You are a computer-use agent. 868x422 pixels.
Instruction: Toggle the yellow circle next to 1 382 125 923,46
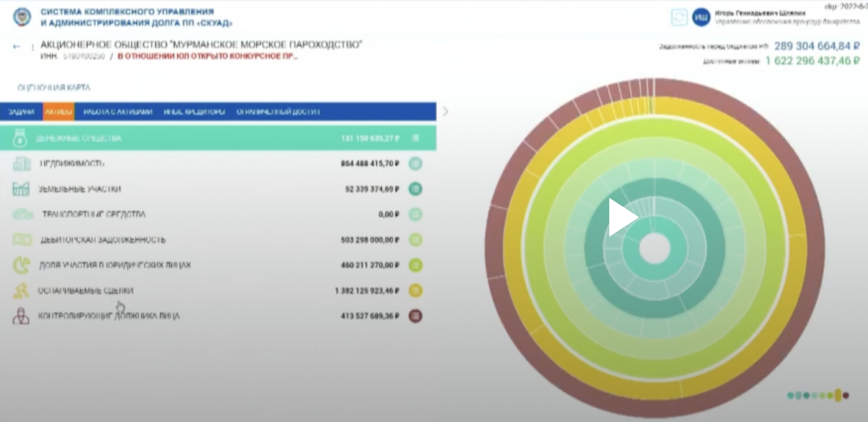click(415, 291)
